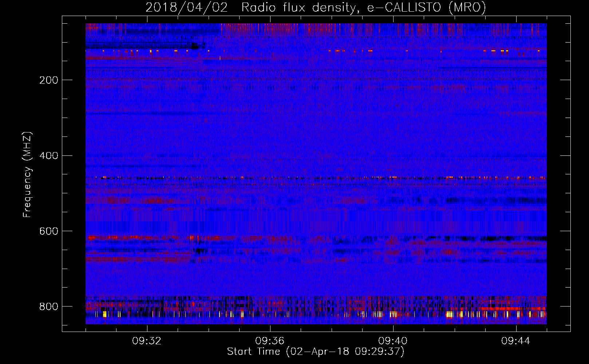Select the 600 frequency tick label
Viewport: 589px width, 364px height.
point(49,232)
